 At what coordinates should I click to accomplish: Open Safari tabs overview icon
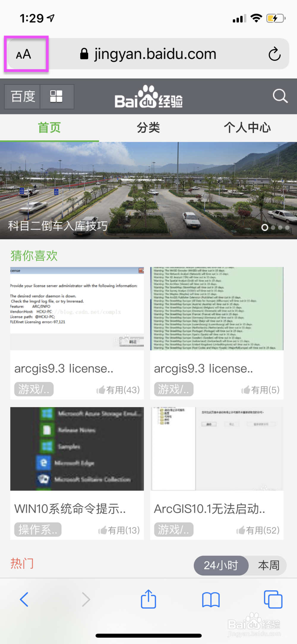click(273, 599)
